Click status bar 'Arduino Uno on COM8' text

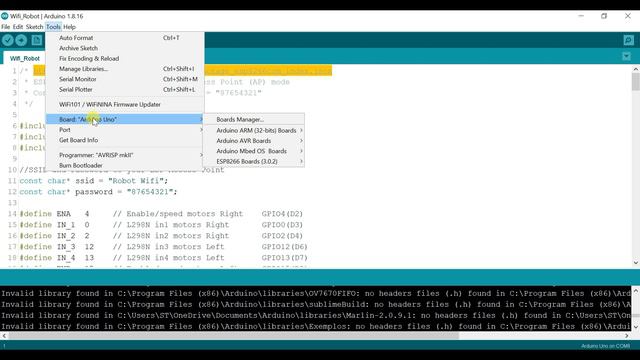pyautogui.click(x=605, y=346)
